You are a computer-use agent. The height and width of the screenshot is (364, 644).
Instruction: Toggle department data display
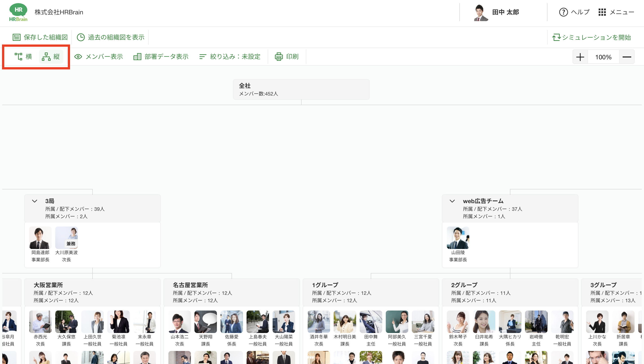(x=161, y=57)
